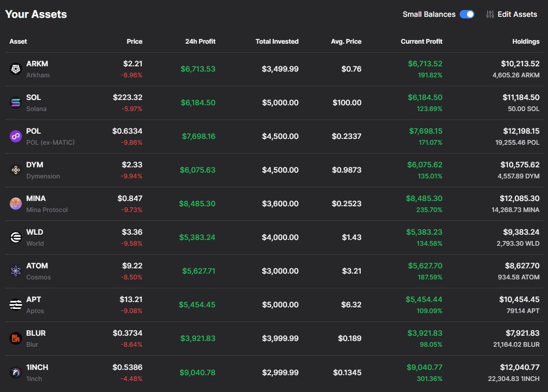Click WLD holdings value $9,383.24
Viewport: 548px width, 392px height.
(x=521, y=232)
